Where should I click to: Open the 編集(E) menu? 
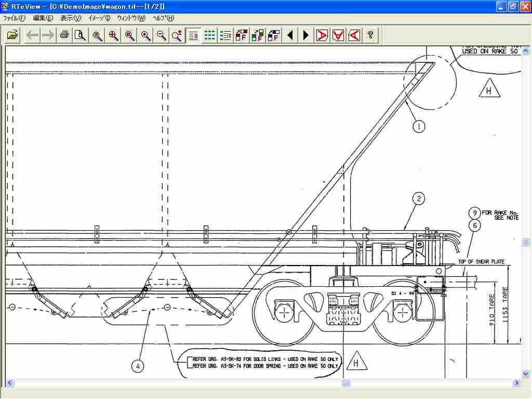[x=43, y=18]
